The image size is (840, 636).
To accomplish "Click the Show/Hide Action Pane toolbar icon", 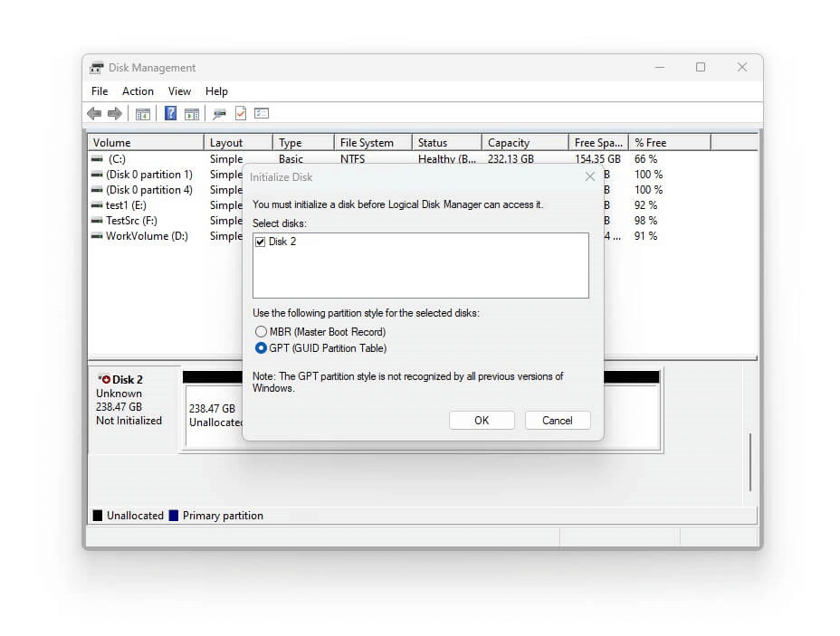I will 191,113.
